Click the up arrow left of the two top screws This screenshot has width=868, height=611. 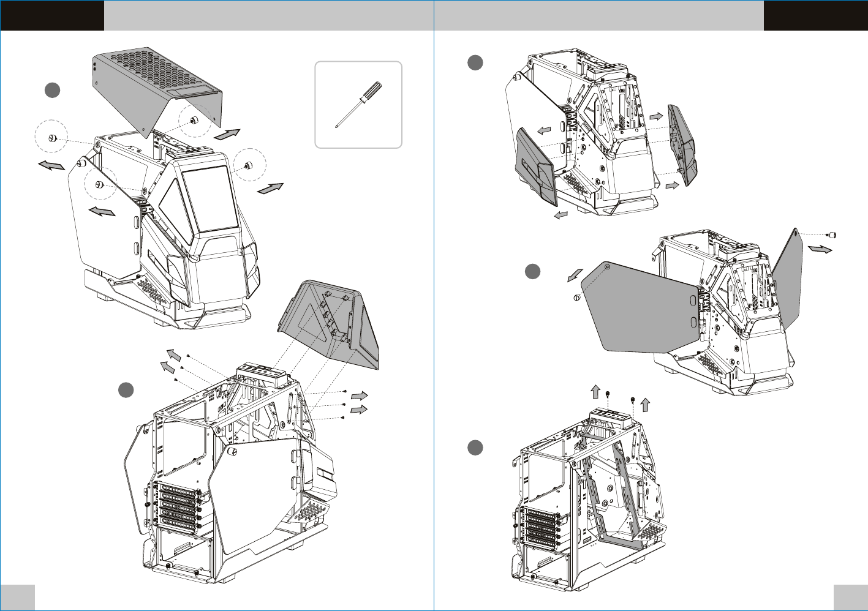coord(595,391)
